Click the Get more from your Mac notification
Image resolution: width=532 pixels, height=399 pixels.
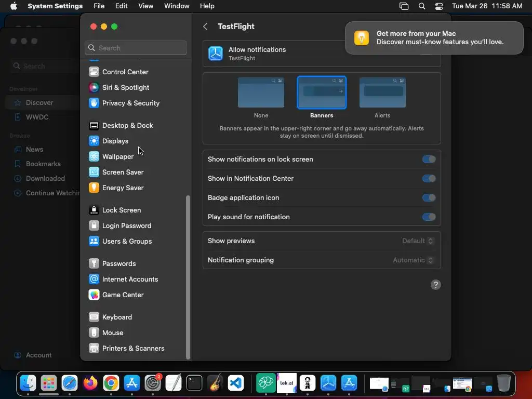[x=434, y=38]
